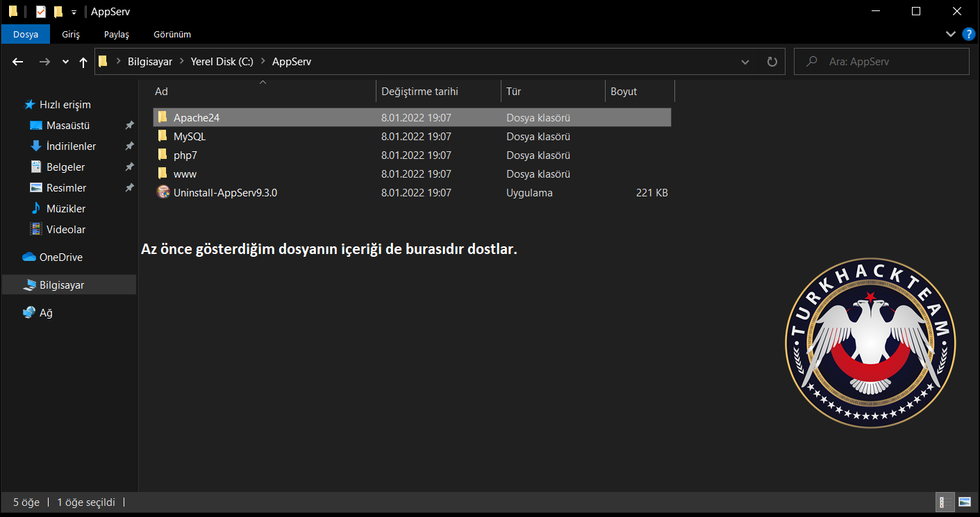The height and width of the screenshot is (517, 980).
Task: Select AppServ in the address breadcrumb
Action: [x=292, y=62]
